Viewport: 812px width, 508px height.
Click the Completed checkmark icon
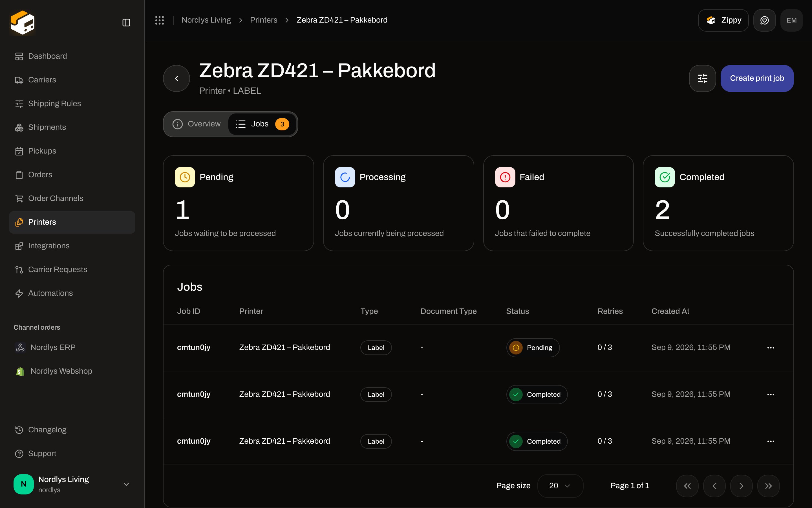coord(665,177)
